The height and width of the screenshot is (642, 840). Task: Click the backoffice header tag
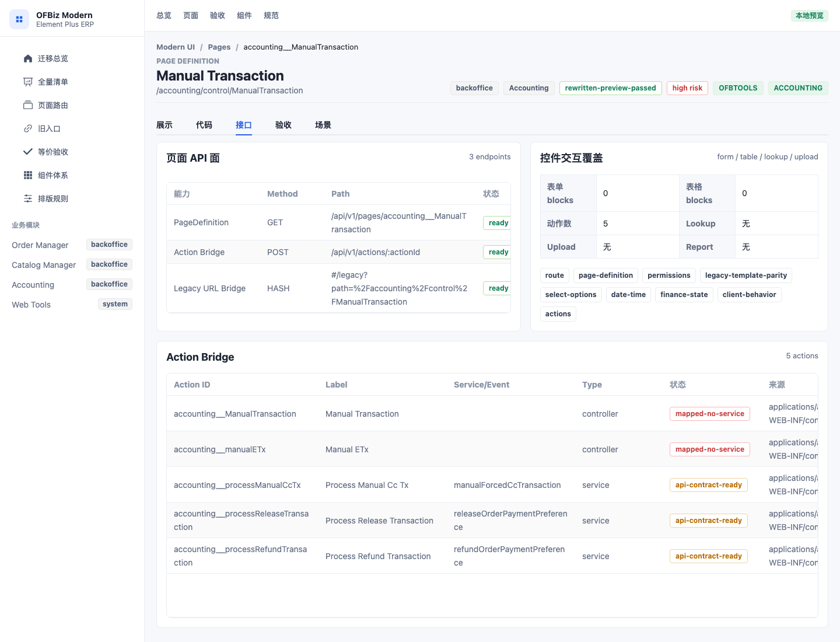coord(474,88)
